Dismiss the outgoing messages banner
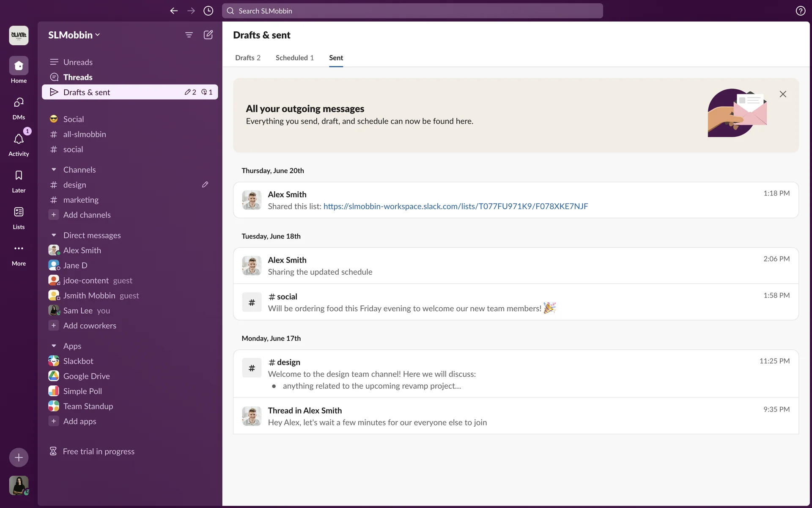Image resolution: width=812 pixels, height=508 pixels. coord(783,94)
